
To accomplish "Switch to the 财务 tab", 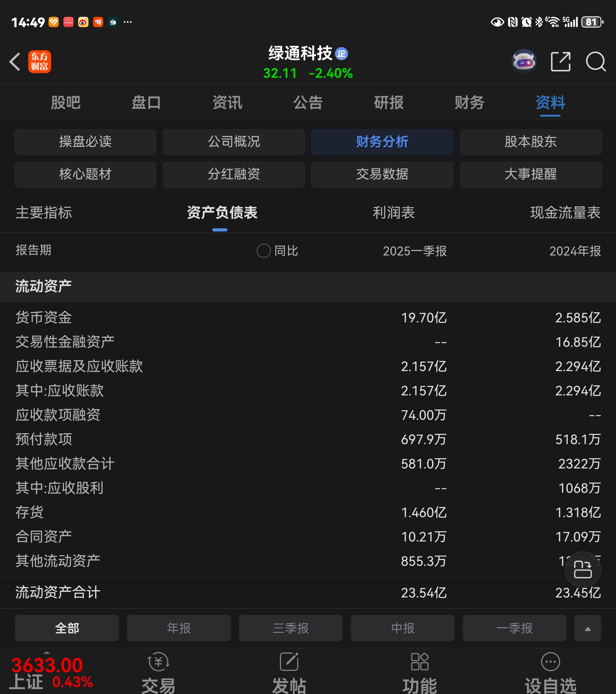I will [x=470, y=102].
